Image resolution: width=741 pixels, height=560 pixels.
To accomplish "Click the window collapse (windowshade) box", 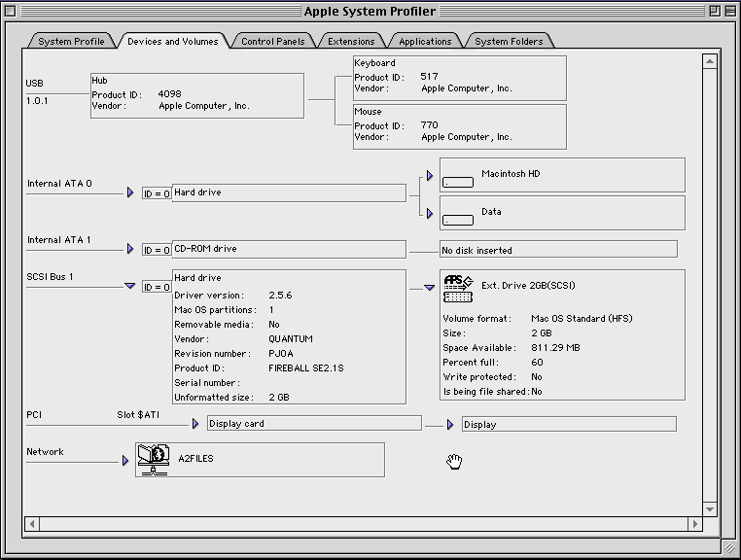I will [730, 11].
